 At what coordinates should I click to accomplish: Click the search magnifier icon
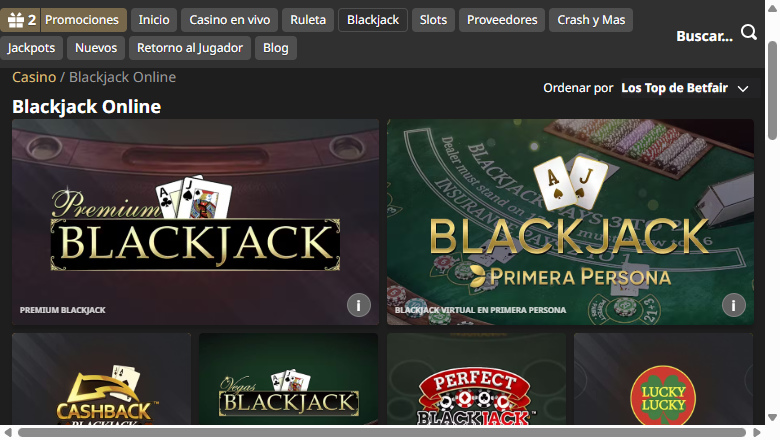[749, 33]
